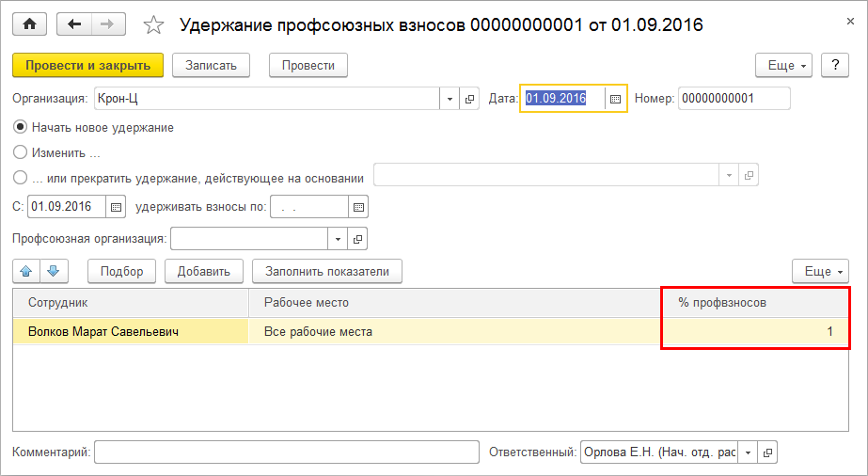Click Добавить row button
Screen dimensions: 868x476
[x=204, y=271]
